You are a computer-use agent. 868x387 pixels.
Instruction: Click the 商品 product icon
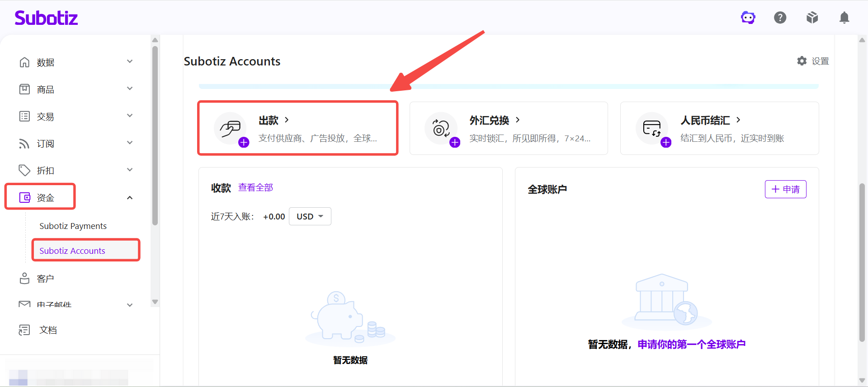click(x=24, y=89)
